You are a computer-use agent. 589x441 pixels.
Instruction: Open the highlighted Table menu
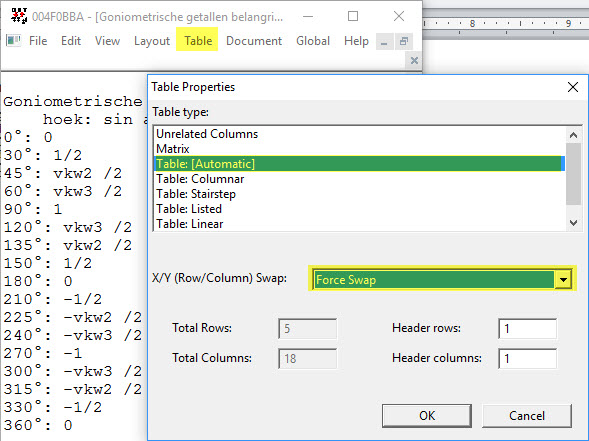tap(197, 39)
